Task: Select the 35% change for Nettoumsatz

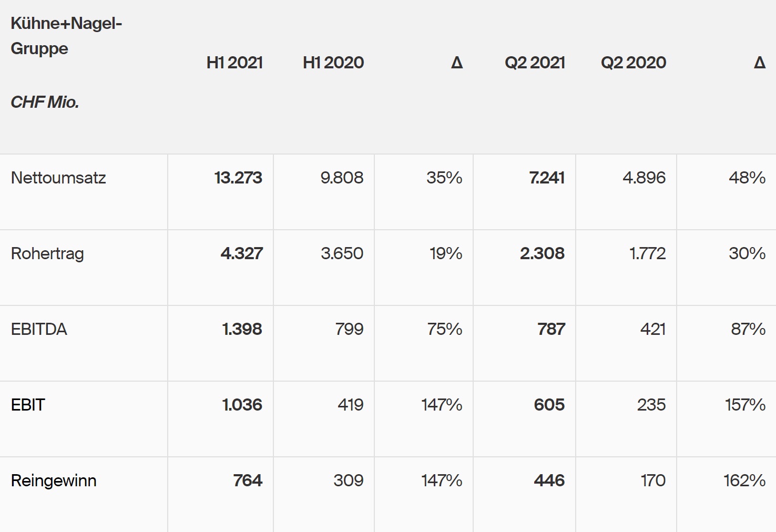Action: pyautogui.click(x=444, y=178)
